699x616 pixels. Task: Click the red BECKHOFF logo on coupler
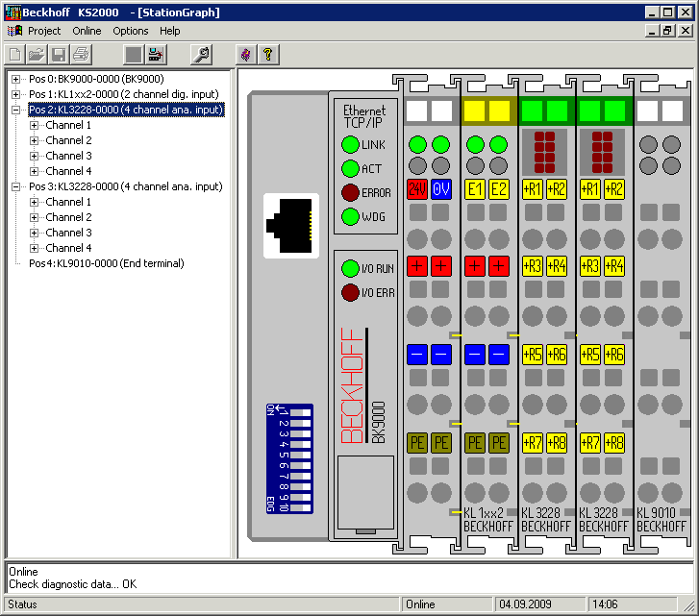pyautogui.click(x=353, y=385)
